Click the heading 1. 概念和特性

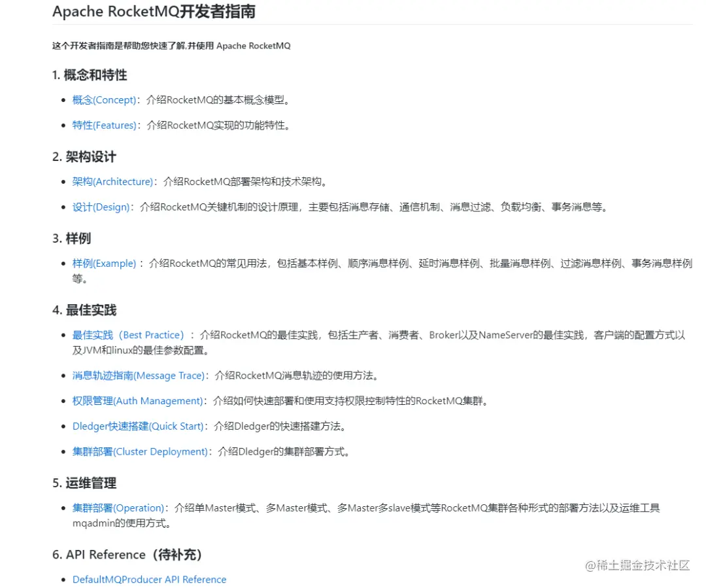coord(90,75)
